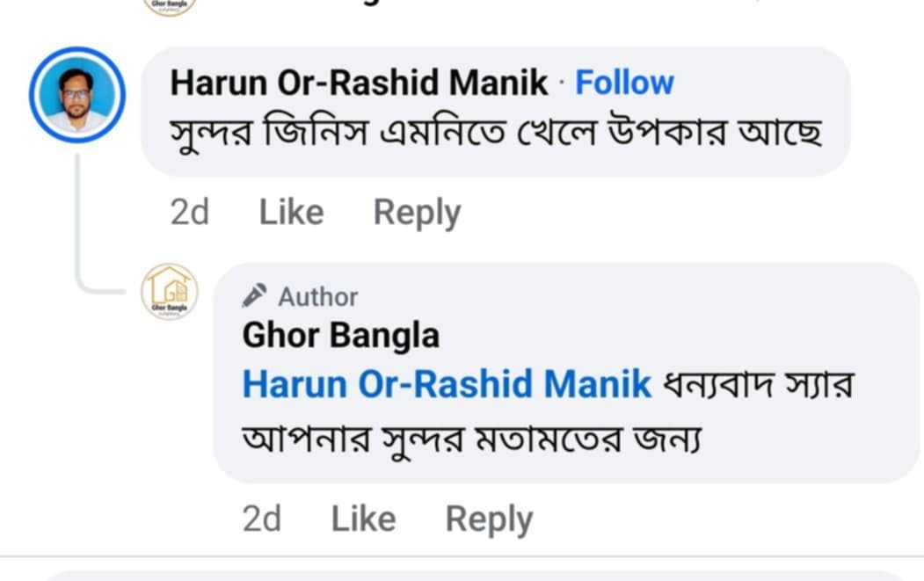Click the pencil Author badge icon
This screenshot has width=924, height=581.
(255, 296)
